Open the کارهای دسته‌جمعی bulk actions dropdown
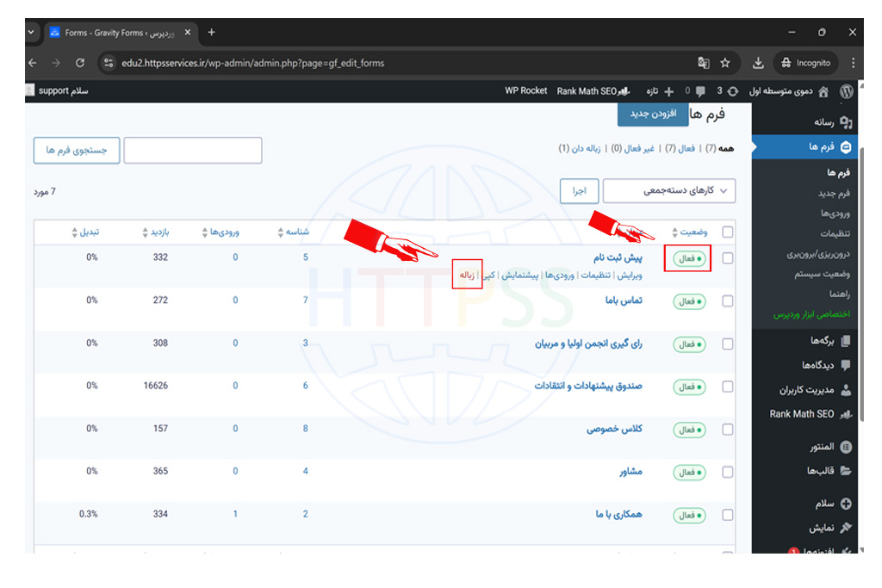 point(669,191)
